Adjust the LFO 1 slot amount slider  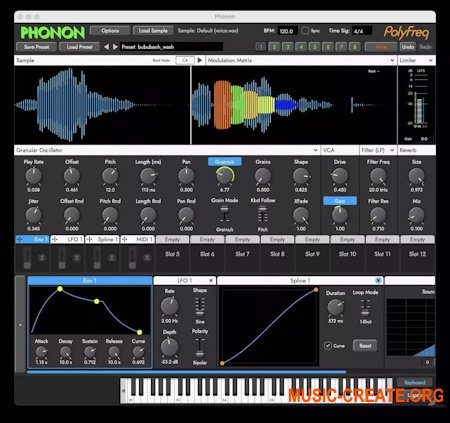pos(62,258)
